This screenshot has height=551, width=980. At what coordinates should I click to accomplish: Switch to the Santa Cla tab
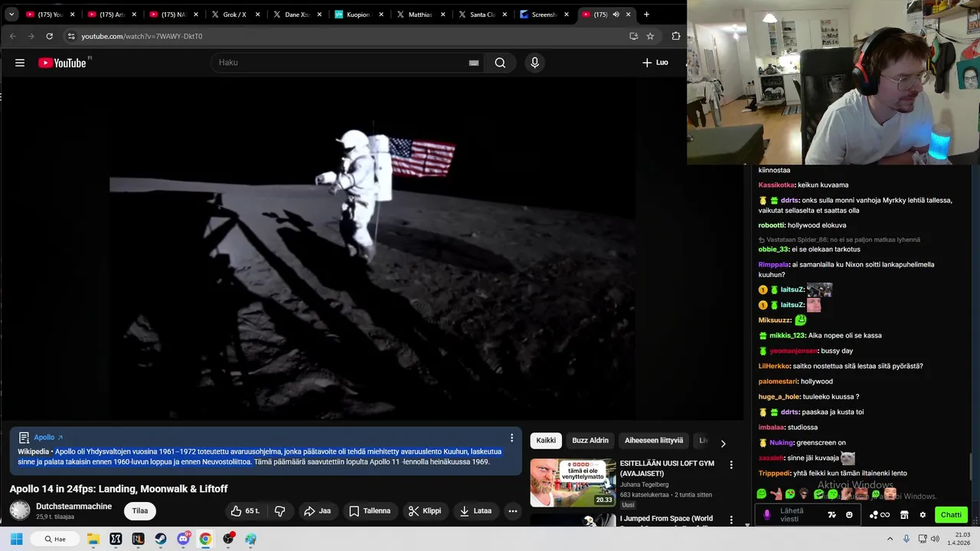[481, 15]
